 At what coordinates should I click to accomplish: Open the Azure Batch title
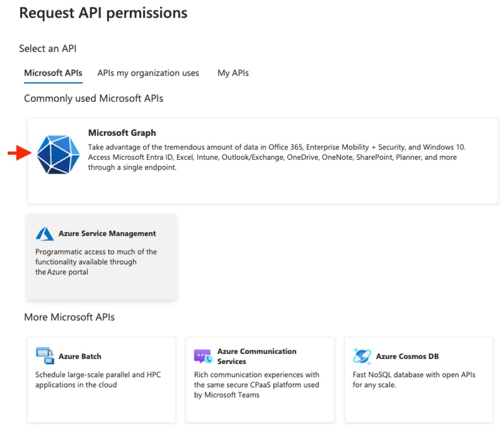click(x=80, y=356)
